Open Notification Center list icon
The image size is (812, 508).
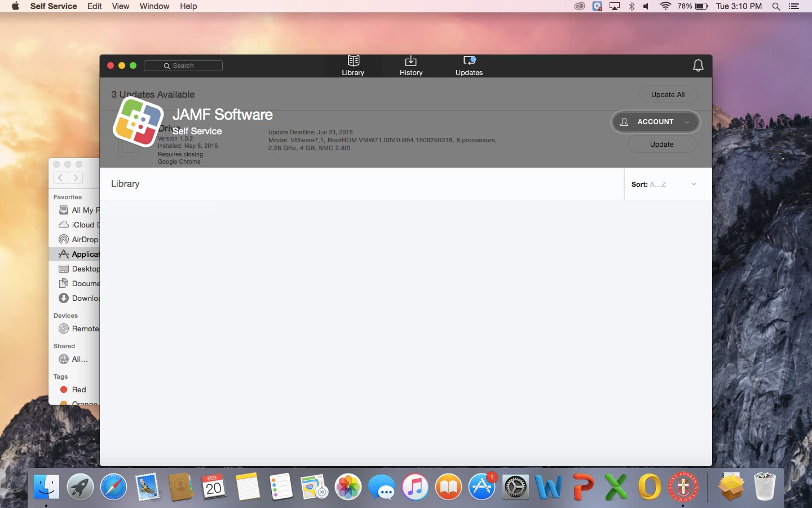click(794, 6)
